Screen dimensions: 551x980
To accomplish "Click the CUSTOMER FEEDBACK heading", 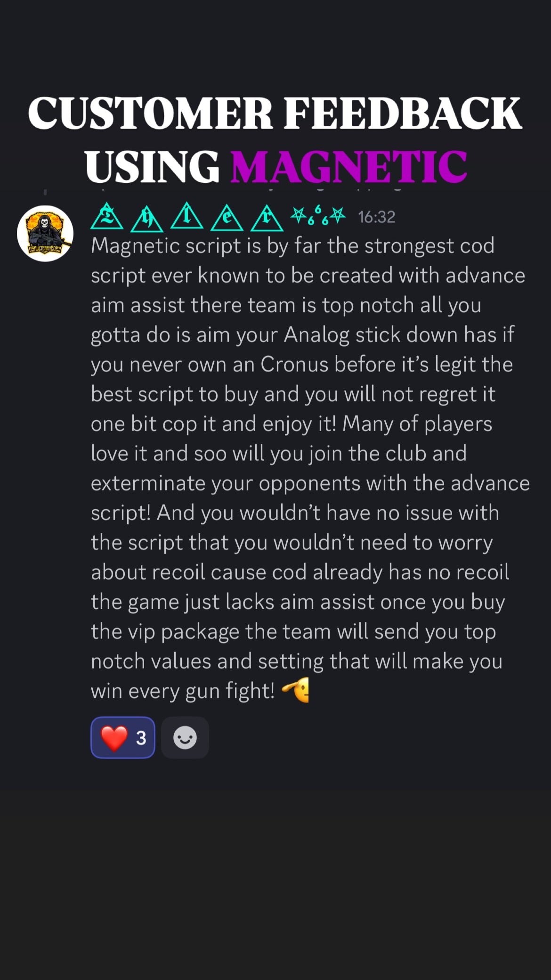I will (x=275, y=113).
